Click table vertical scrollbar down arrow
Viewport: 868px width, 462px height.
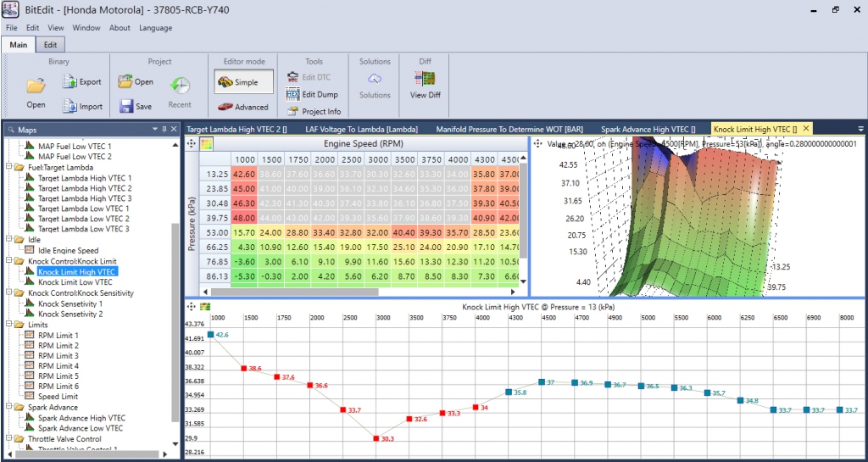pos(523,281)
